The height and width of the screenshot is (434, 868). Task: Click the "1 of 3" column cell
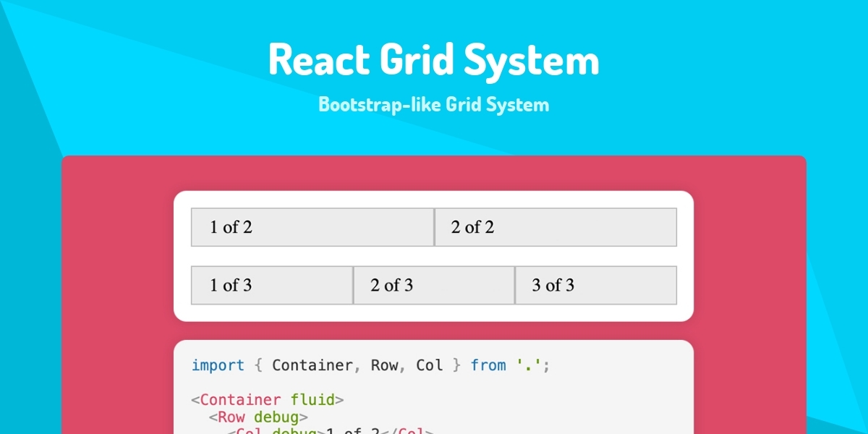[x=272, y=285]
